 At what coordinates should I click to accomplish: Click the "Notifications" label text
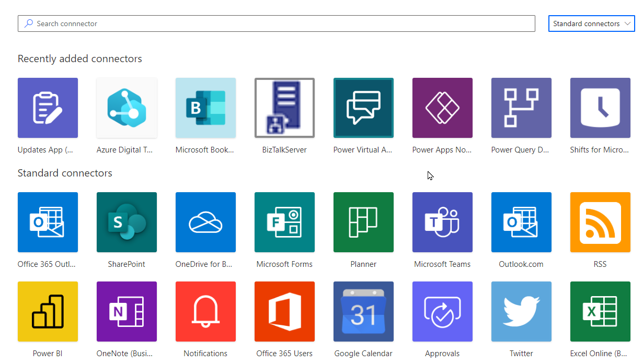[205, 354]
